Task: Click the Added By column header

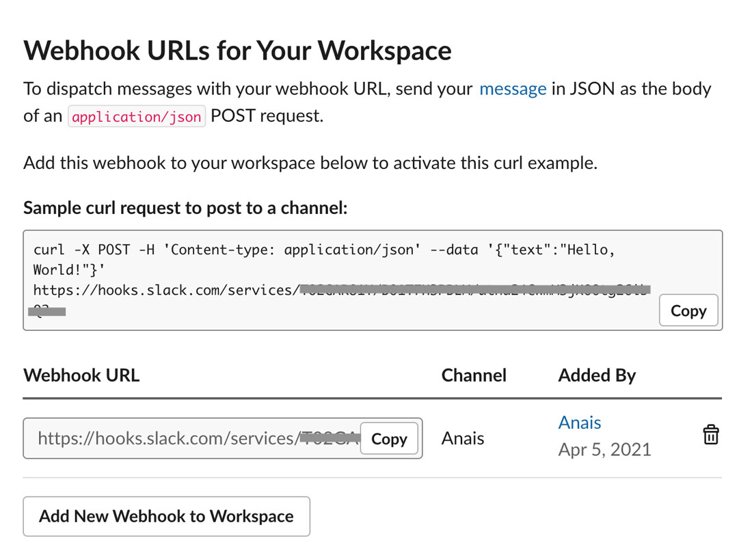Action: tap(596, 375)
